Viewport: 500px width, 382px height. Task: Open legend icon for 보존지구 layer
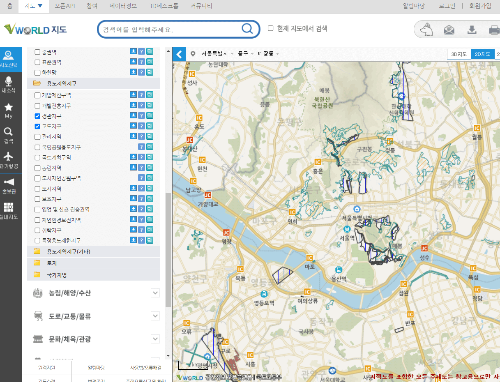(x=150, y=199)
